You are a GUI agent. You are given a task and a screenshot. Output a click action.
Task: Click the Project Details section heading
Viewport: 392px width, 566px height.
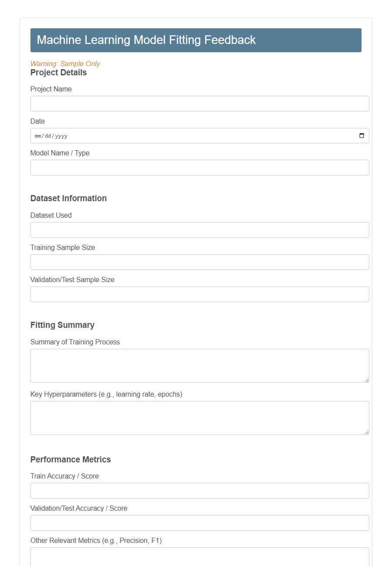[x=58, y=72]
